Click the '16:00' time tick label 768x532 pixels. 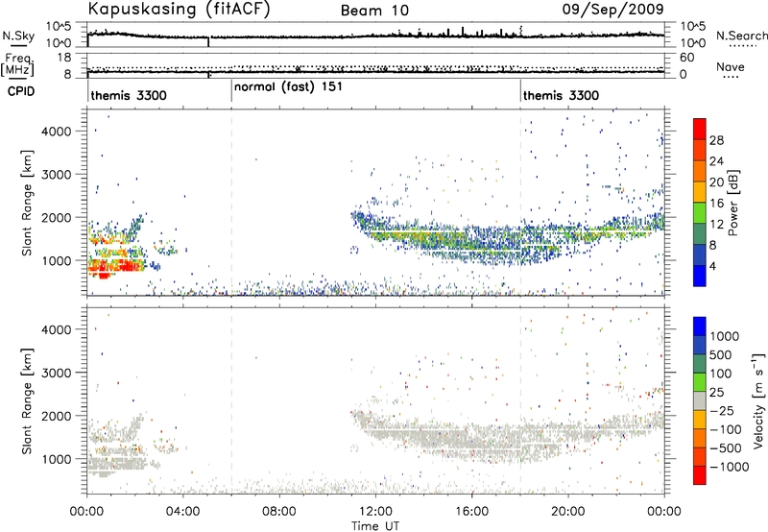click(471, 512)
